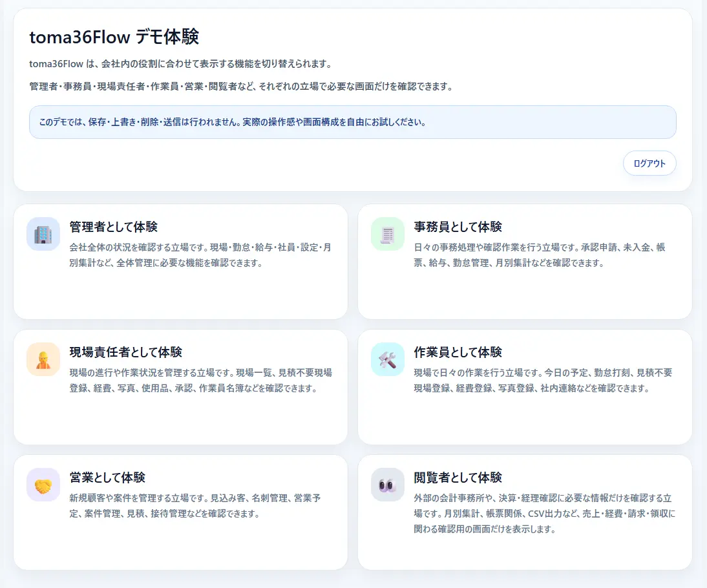Click the document icon for 事務員
Viewport: 707px width, 588px height.
[388, 234]
